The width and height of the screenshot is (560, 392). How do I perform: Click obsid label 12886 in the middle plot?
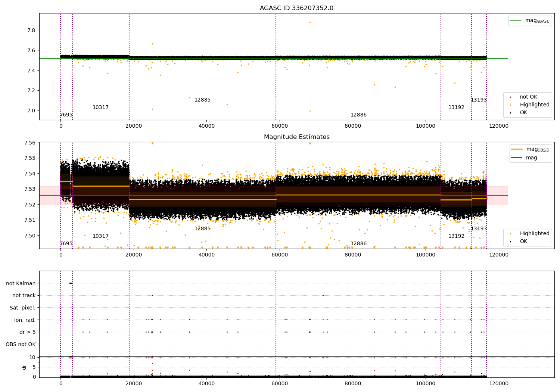[x=358, y=244]
